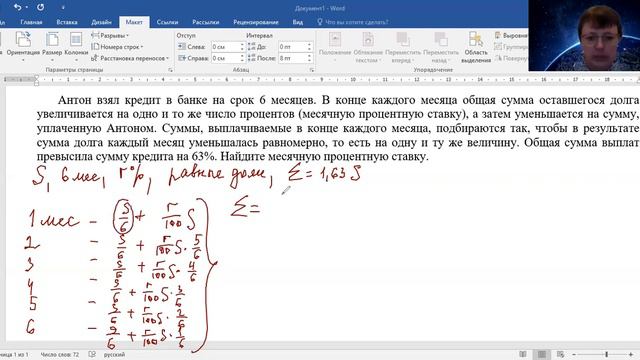Switch to the Вставка tab
The width and height of the screenshot is (640, 360).
click(x=67, y=22)
